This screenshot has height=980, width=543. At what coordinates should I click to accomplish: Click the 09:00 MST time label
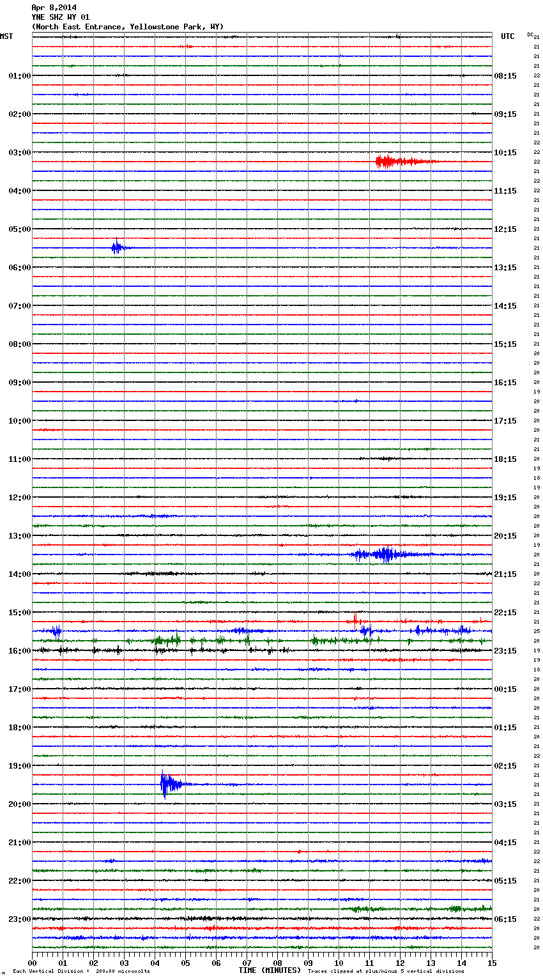[x=20, y=383]
